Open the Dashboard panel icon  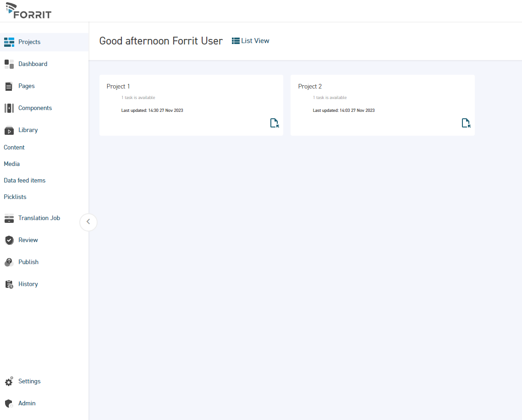coord(9,64)
